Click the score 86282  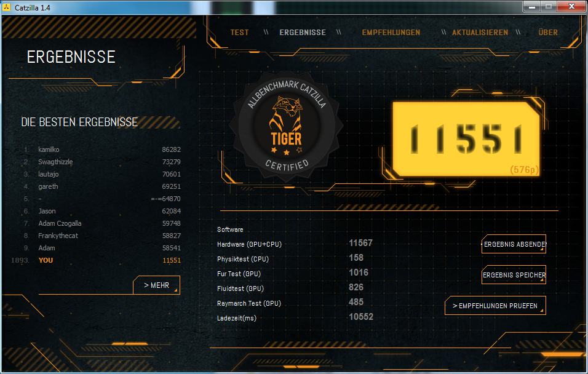tap(172, 149)
